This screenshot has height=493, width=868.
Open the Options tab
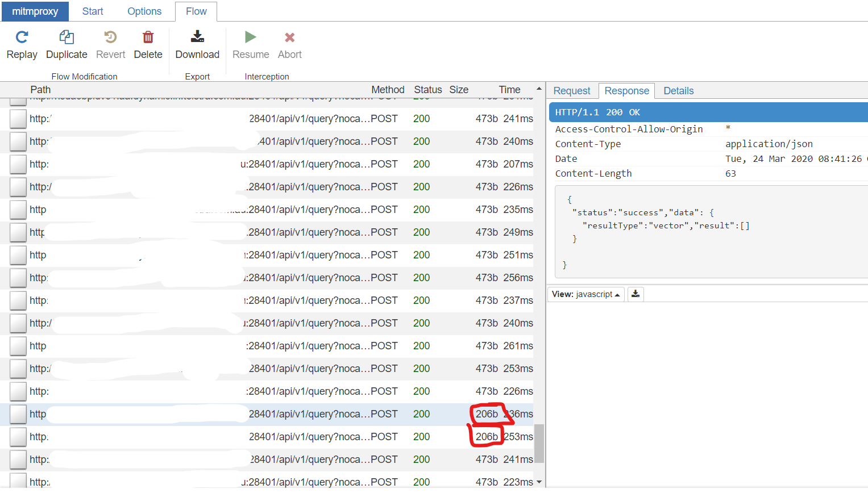click(x=144, y=11)
